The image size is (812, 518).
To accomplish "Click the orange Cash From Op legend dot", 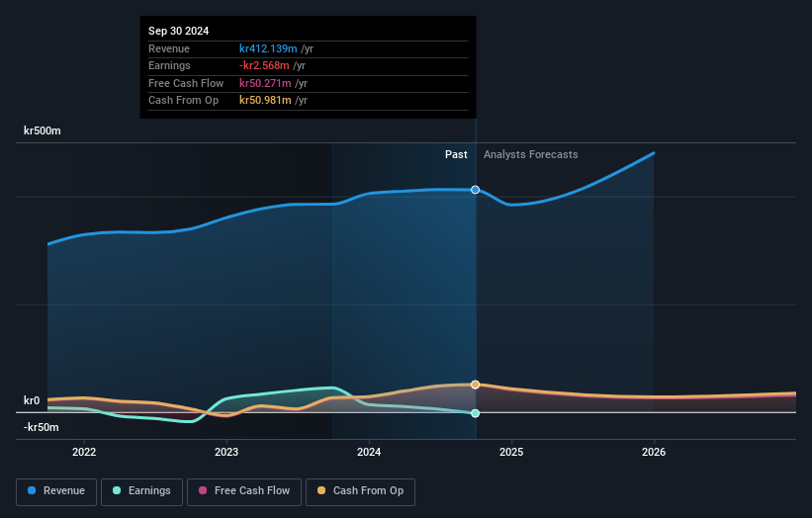I will coord(321,490).
